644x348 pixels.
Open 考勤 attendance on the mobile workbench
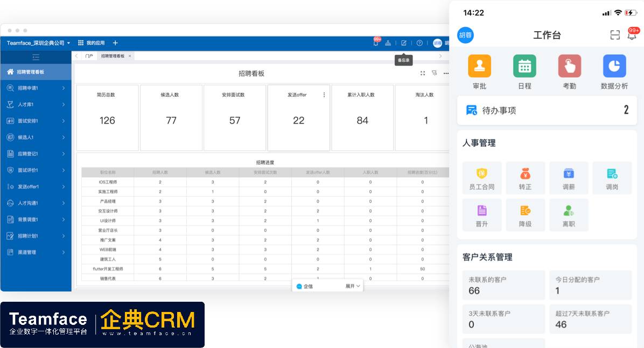pyautogui.click(x=570, y=66)
